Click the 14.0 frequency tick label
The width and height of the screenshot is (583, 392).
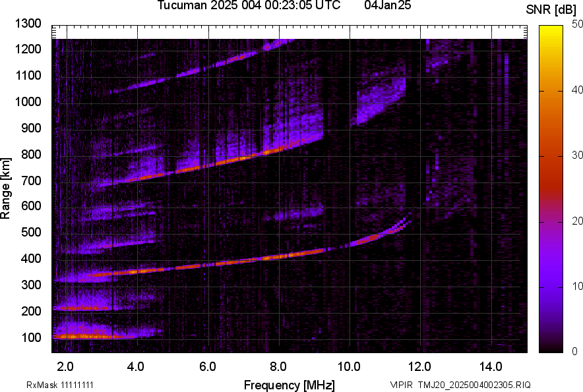pos(491,366)
